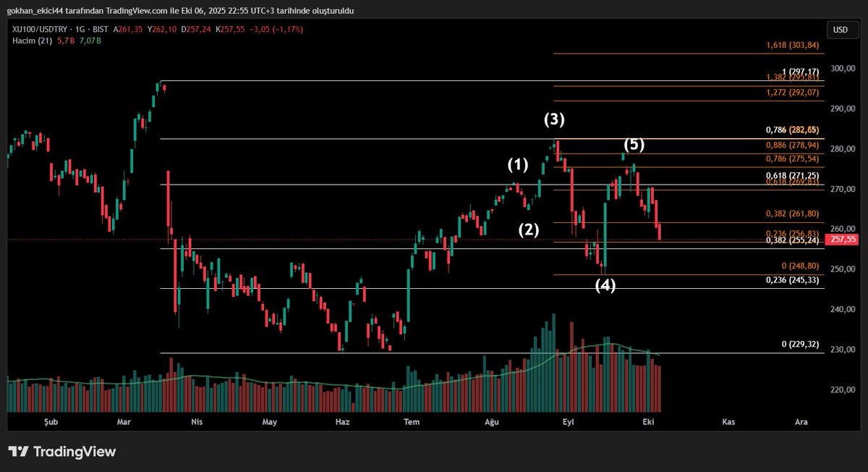Click the 230,00 price axis value
This screenshot has width=868, height=472.
[x=843, y=350]
